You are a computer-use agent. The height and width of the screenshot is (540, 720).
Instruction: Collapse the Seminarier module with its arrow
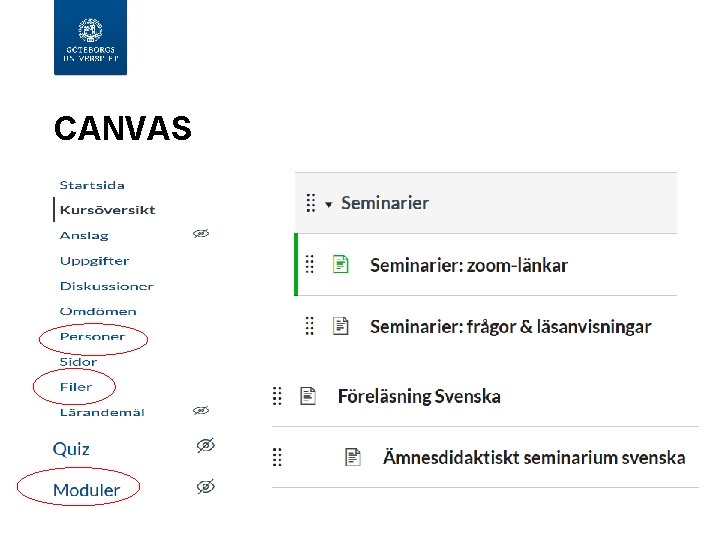tap(328, 204)
